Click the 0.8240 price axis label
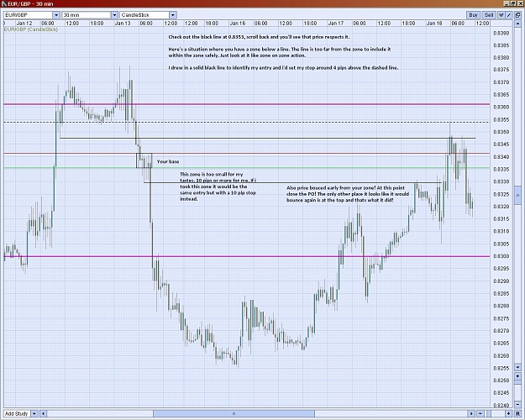Viewport: 525px width, 420px height. point(501,405)
